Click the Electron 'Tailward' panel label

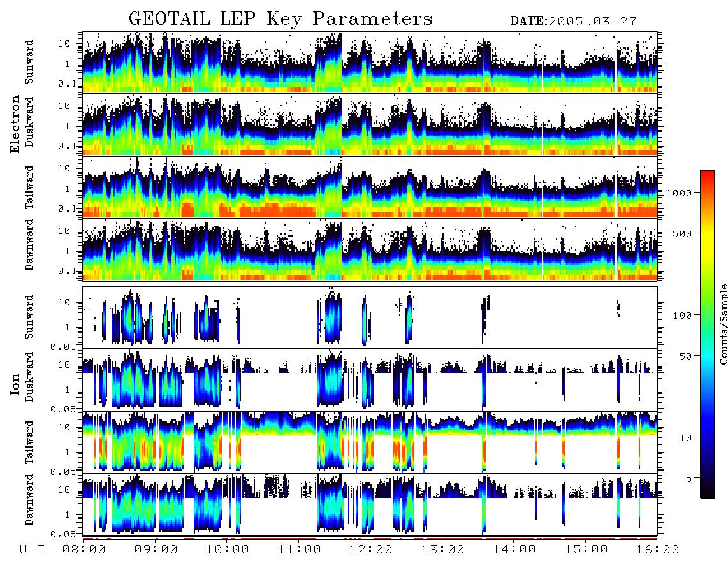tap(29, 187)
